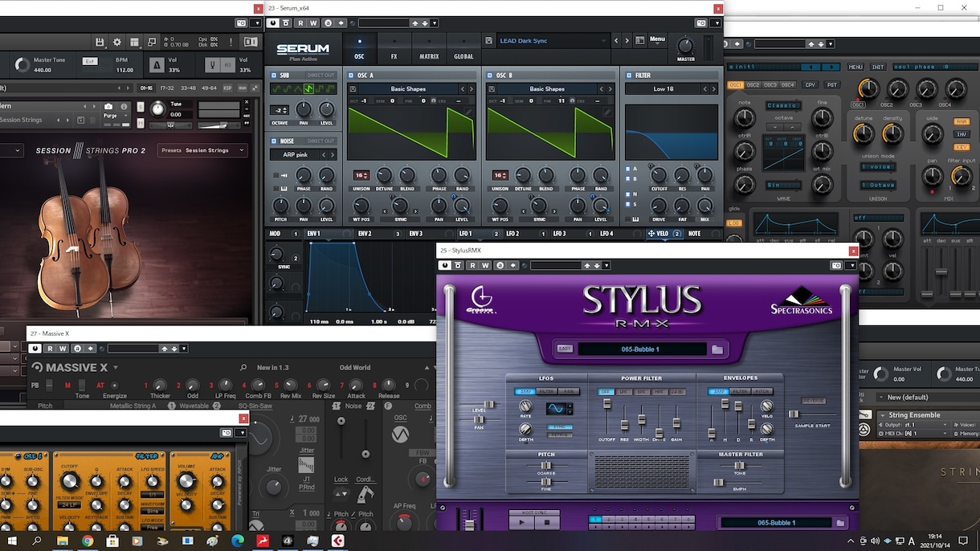The image size is (980, 551).
Task: Click the camera snapshot icon in Serum window toolbar
Action: pyautogui.click(x=700, y=23)
